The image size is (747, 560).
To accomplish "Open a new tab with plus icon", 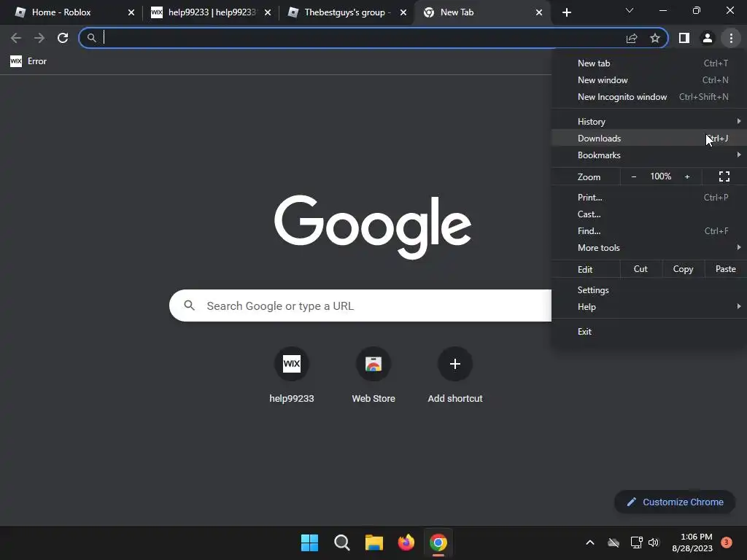I will (566, 12).
